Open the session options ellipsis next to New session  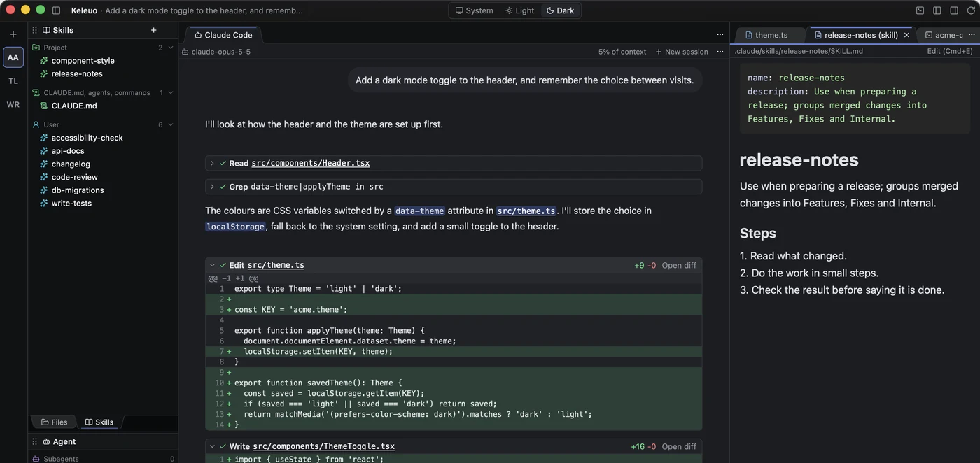point(720,52)
